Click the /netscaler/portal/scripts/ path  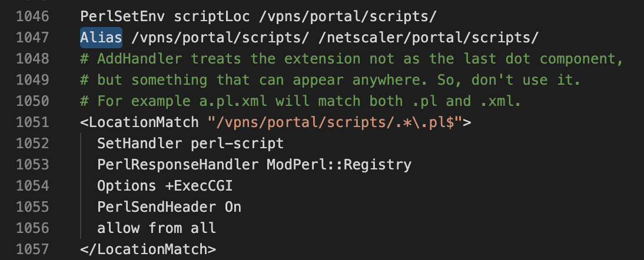click(429, 38)
